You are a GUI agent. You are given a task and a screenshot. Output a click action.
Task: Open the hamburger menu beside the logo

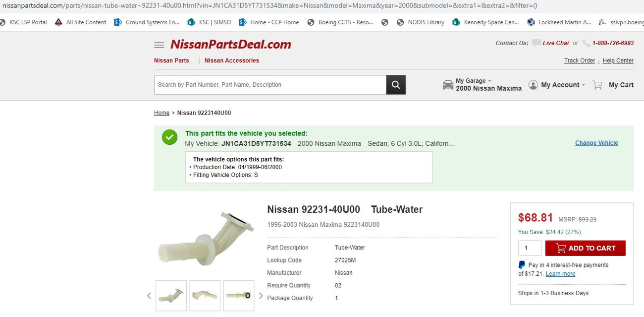[159, 45]
